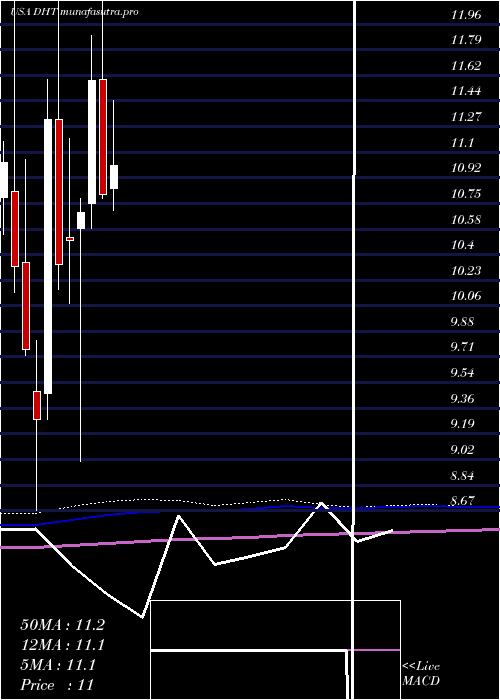Select the 'Price : 11' reading
500x700 pixels.
pyautogui.click(x=57, y=685)
